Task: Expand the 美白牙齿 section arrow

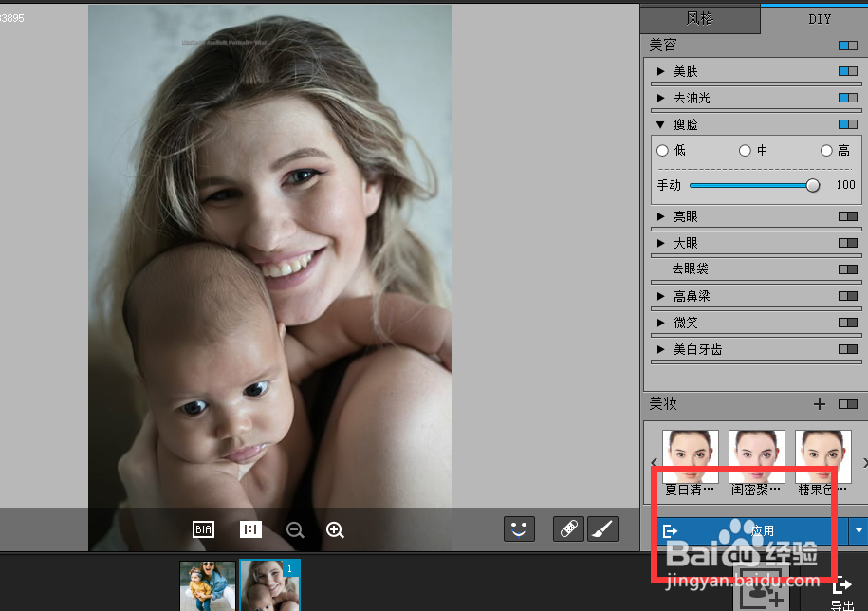Action: click(x=660, y=349)
